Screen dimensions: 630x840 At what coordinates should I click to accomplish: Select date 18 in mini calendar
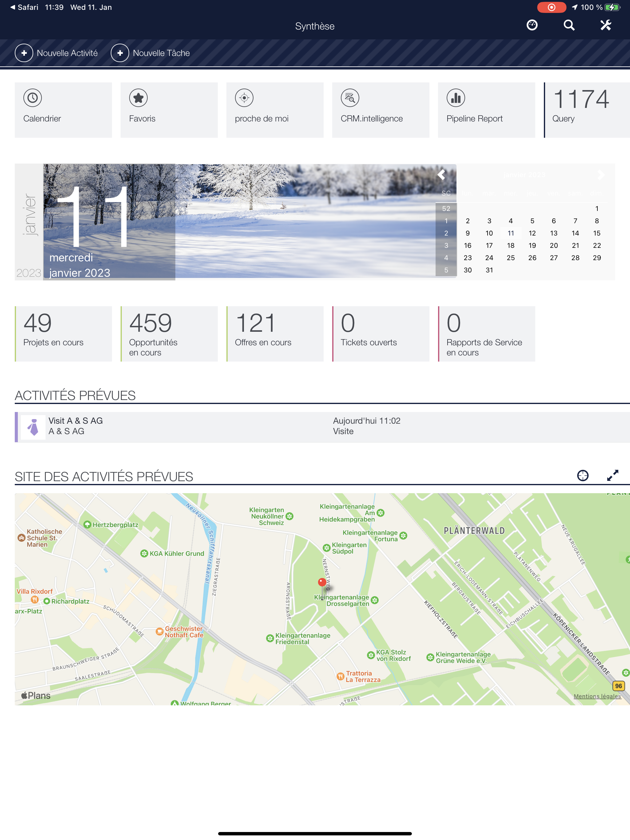point(511,245)
